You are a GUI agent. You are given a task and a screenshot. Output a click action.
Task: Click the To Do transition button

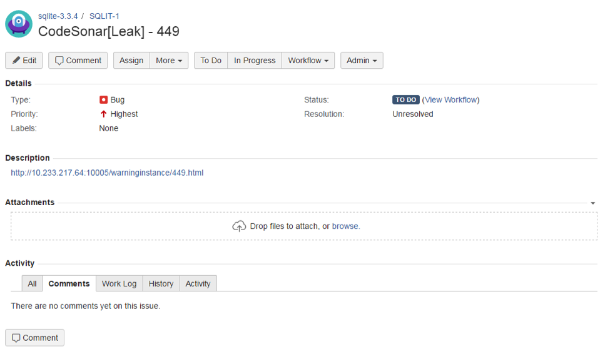[x=211, y=61]
